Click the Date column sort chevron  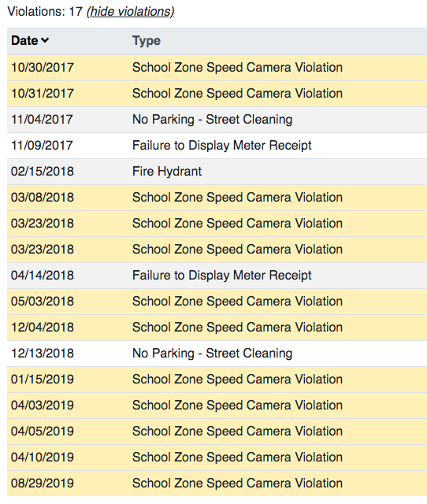point(45,40)
